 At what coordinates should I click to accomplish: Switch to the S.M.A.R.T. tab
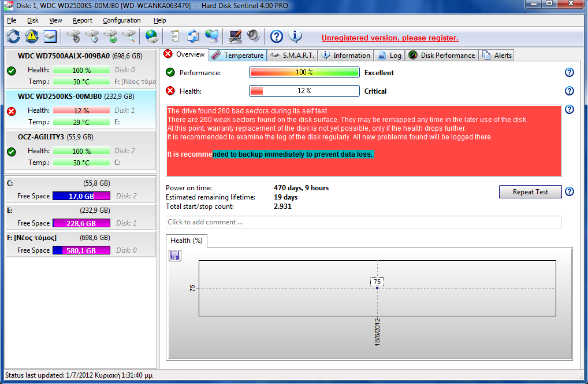pyautogui.click(x=292, y=55)
